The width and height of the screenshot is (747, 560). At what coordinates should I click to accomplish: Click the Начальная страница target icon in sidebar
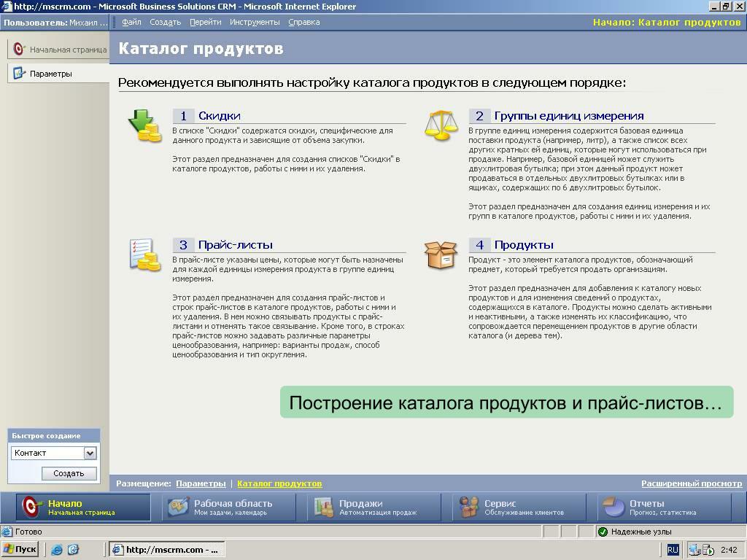18,49
